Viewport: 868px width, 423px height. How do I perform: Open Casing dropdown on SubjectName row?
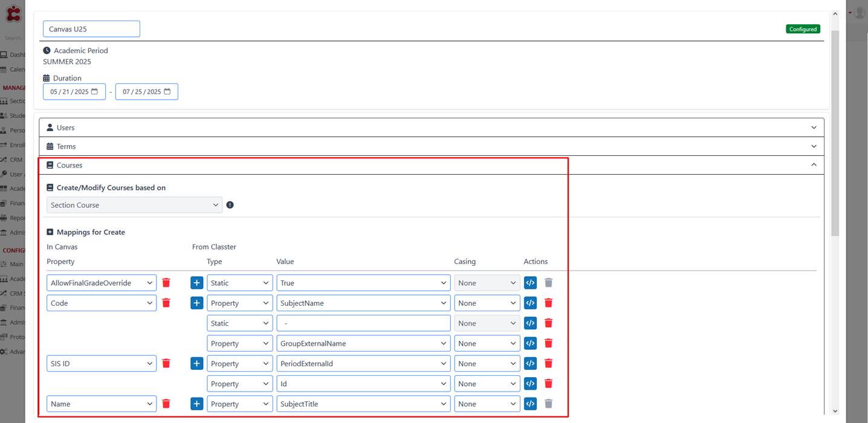(487, 303)
